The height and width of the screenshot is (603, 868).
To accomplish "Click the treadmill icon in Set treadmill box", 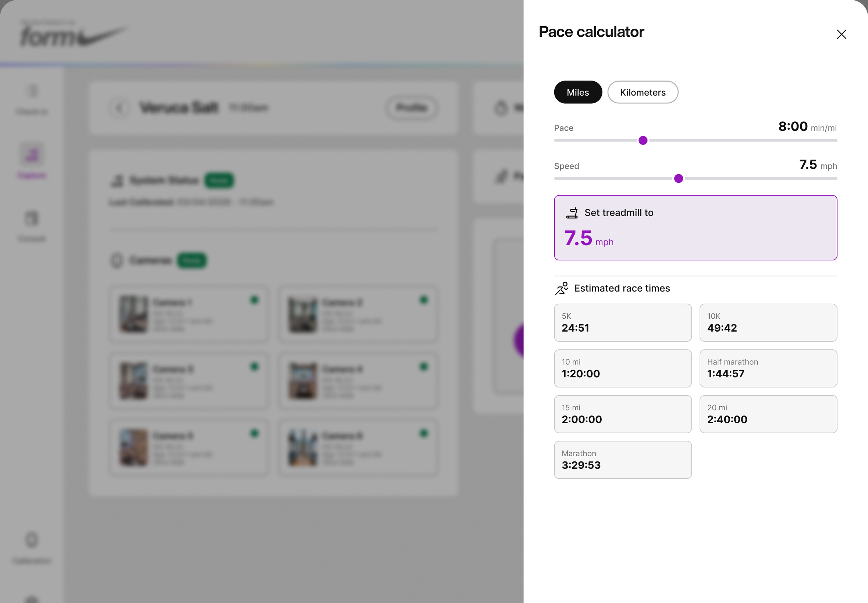I will point(572,213).
